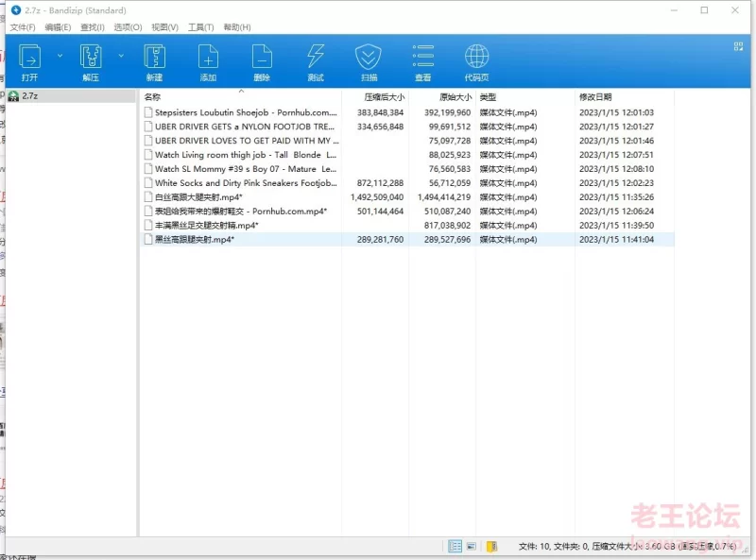Click the grid icon at toolbar's right end

[738, 46]
